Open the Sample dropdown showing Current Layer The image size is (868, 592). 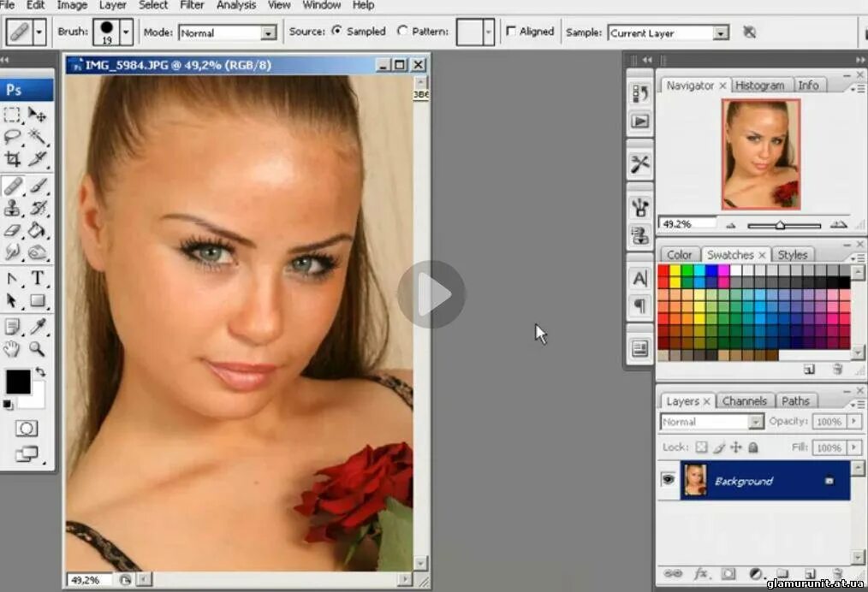(x=667, y=33)
